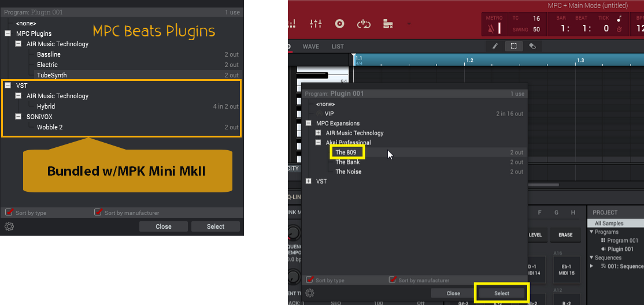Collapse MPC Expansions node
Image resolution: width=644 pixels, height=305 pixels.
pyautogui.click(x=309, y=123)
